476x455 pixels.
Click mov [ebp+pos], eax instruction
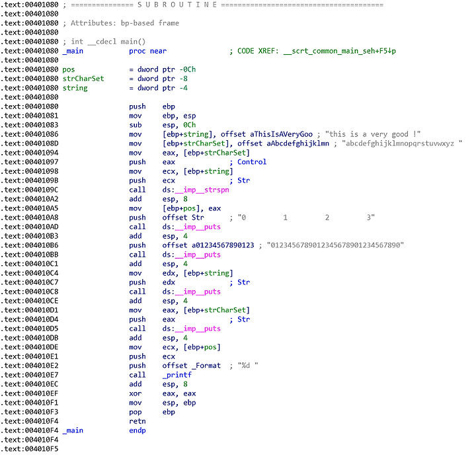tap(175, 208)
